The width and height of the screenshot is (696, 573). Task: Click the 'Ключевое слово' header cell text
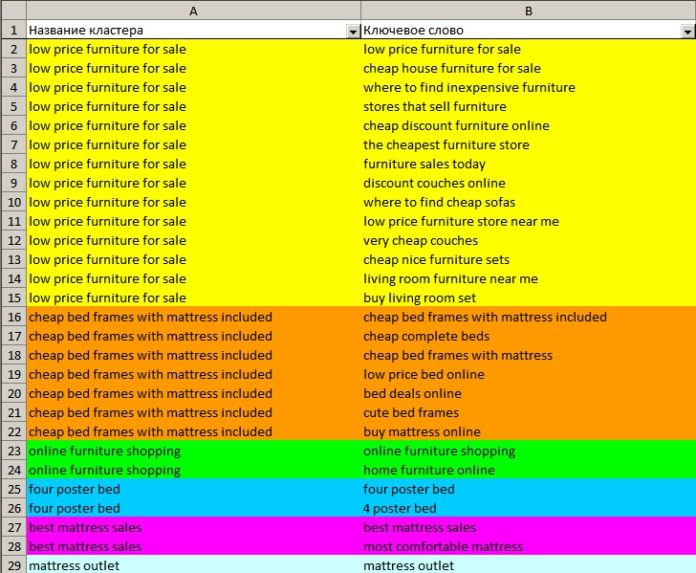tap(413, 30)
